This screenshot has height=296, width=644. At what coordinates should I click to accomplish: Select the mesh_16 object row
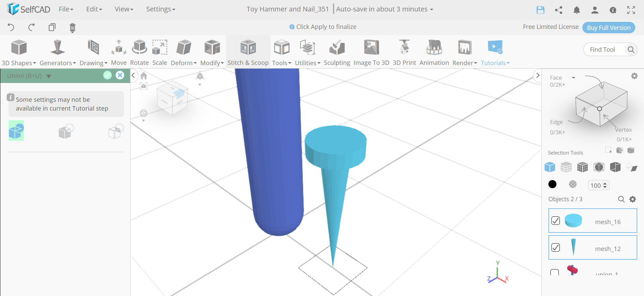(x=593, y=221)
